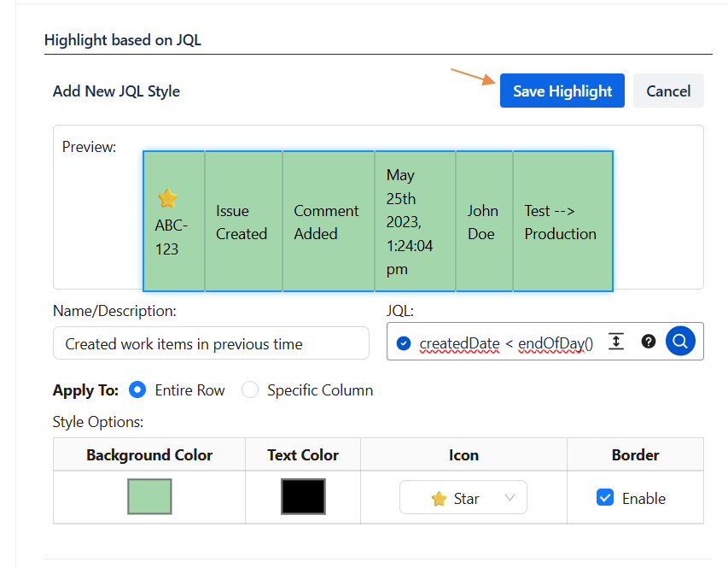This screenshot has width=728, height=568.
Task: Click the JQL search magnifier button
Action: pos(680,342)
